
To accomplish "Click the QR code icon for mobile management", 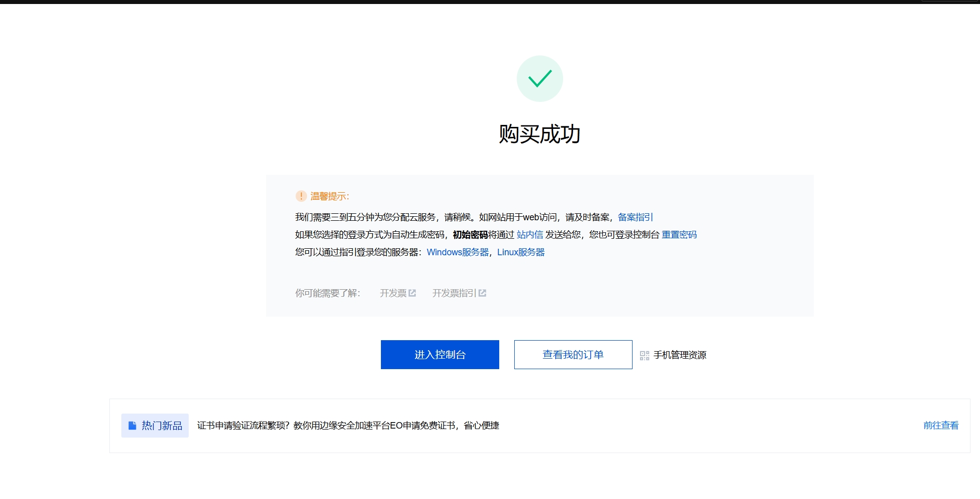I will 645,356.
